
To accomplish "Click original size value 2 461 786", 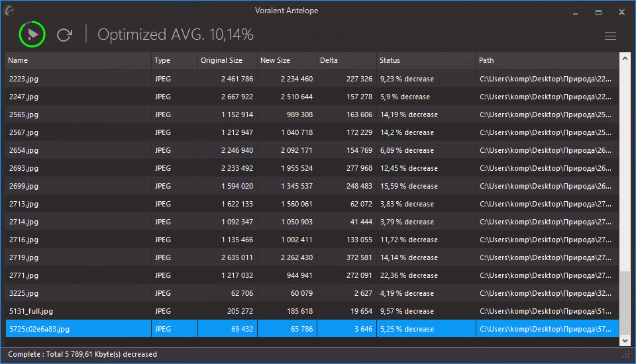I will tap(237, 79).
